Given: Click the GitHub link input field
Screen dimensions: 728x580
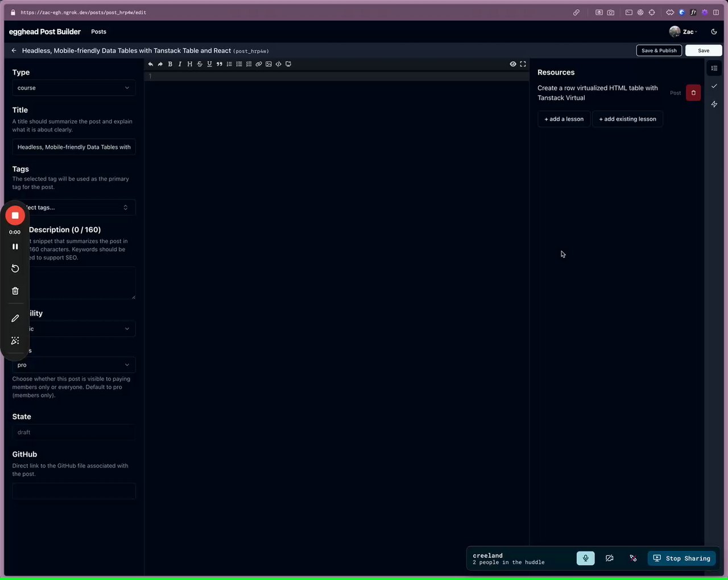Looking at the screenshot, I should (x=74, y=491).
